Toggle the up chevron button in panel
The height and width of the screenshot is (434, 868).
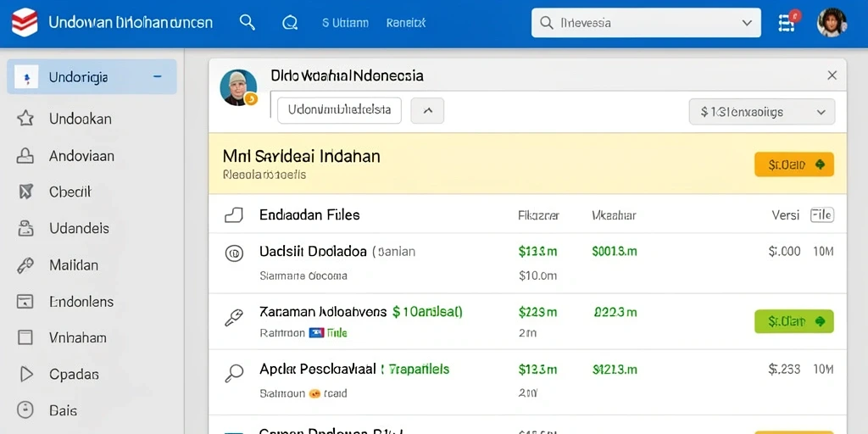click(427, 110)
